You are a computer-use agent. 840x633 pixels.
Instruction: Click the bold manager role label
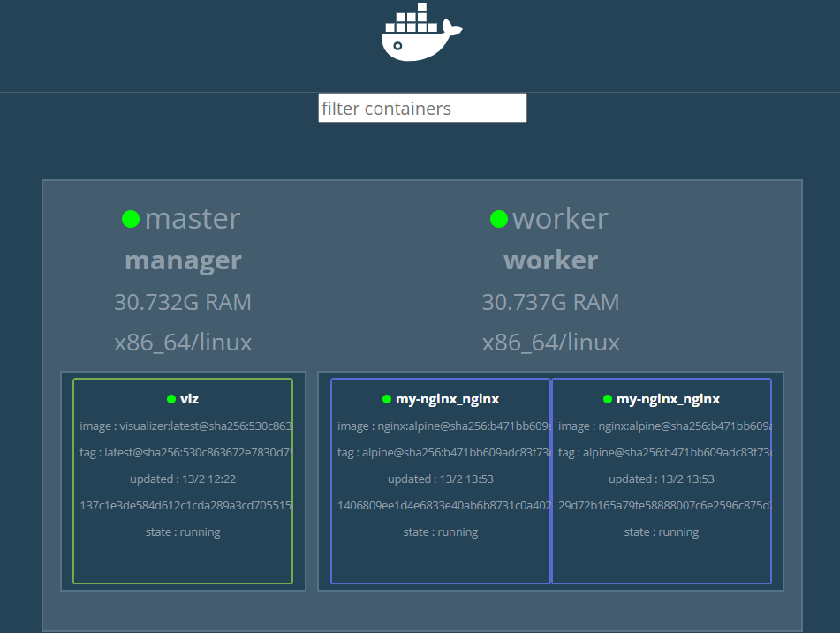183,260
